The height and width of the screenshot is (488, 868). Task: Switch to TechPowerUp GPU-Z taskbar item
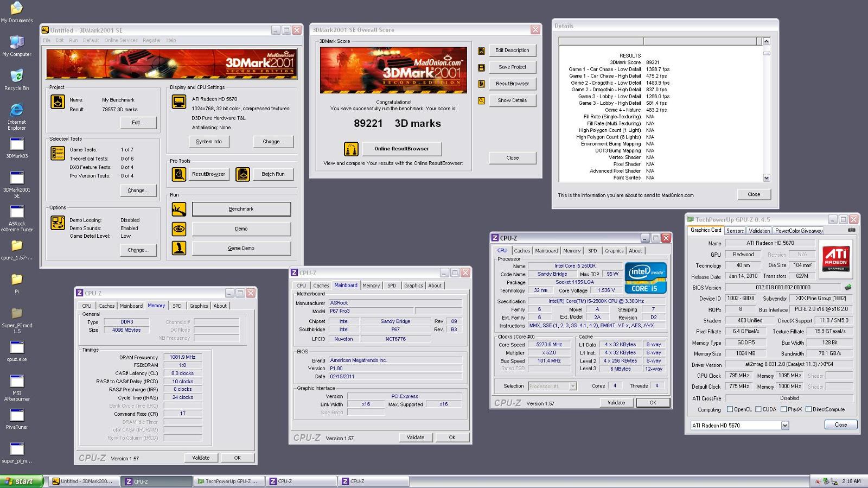(230, 481)
